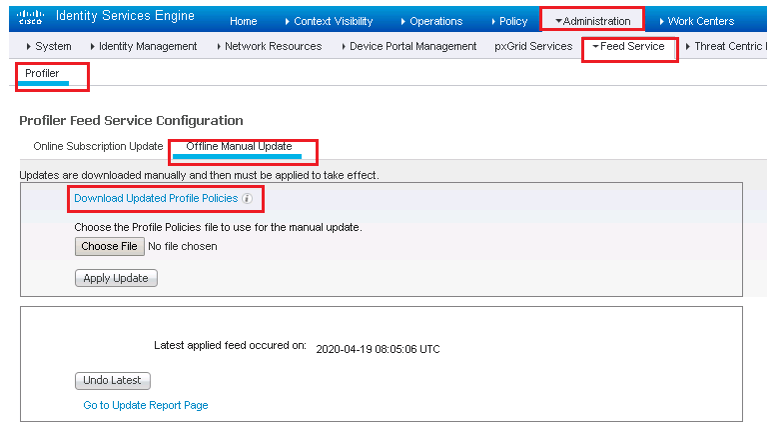Click the latest feed timestamp 2020-04-19 08:05:06 UTC
Image resolution: width=783 pixels, height=434 pixels.
tap(378, 349)
